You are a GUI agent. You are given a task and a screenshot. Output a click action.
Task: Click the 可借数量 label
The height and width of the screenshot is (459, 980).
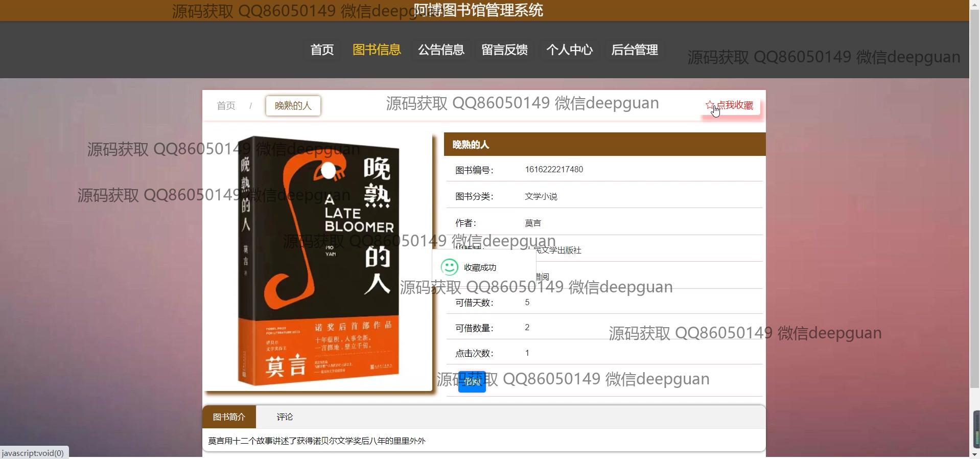tap(474, 328)
